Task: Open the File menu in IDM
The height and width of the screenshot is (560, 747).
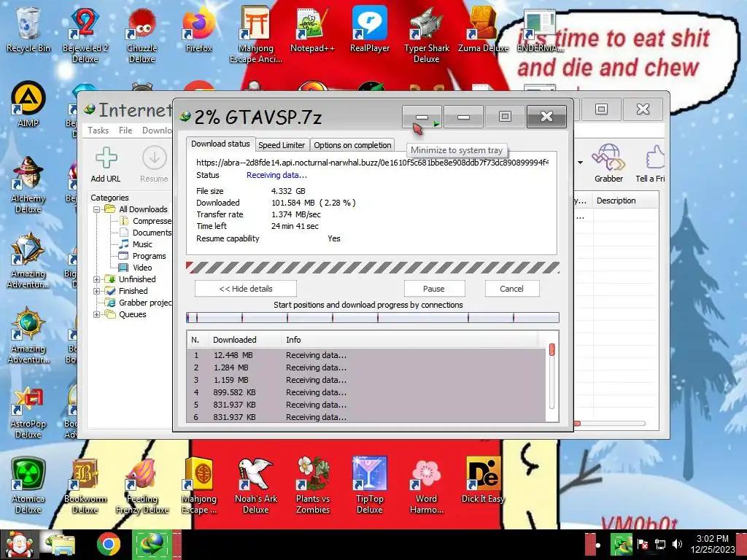Action: coord(125,131)
